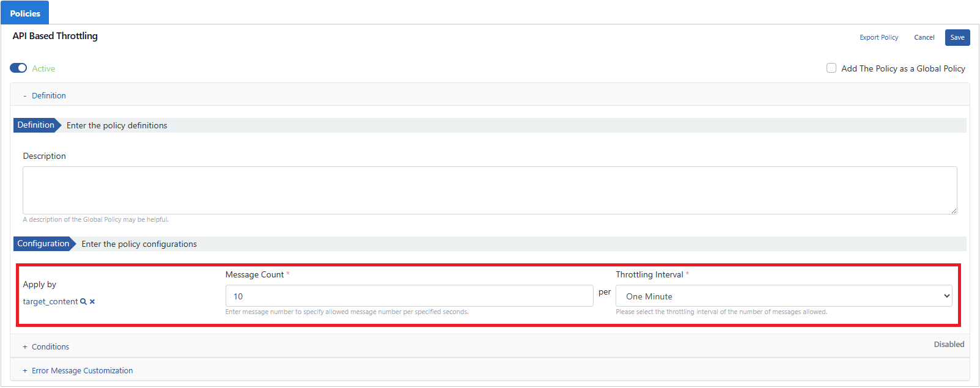Click the Disabled status on Conditions row
This screenshot has height=388, width=980.
(x=948, y=345)
